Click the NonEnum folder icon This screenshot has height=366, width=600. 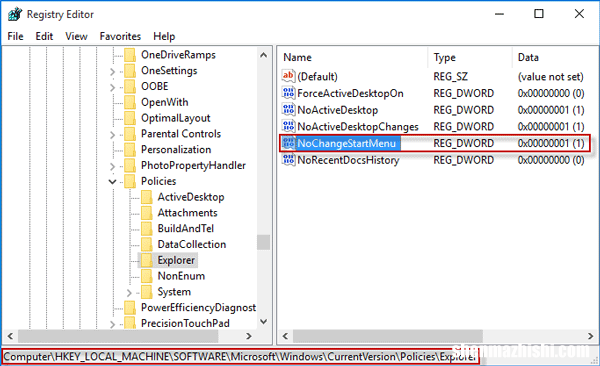pyautogui.click(x=147, y=276)
